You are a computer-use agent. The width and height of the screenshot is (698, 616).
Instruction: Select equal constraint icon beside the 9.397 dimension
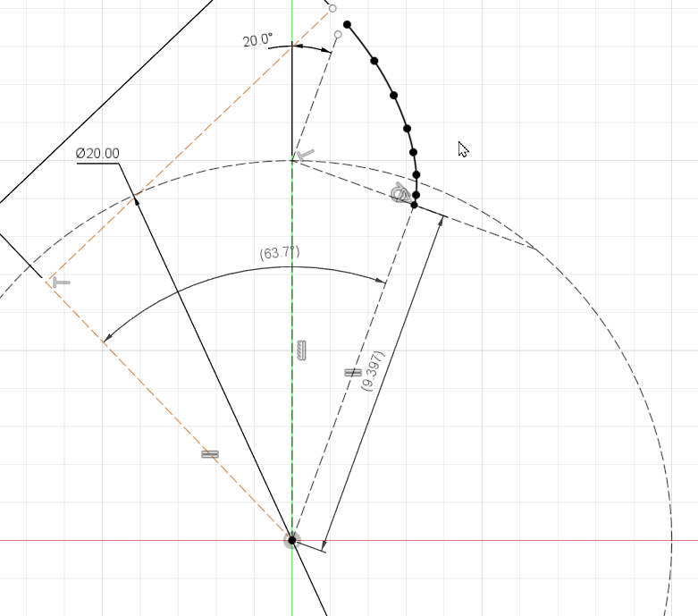352,373
